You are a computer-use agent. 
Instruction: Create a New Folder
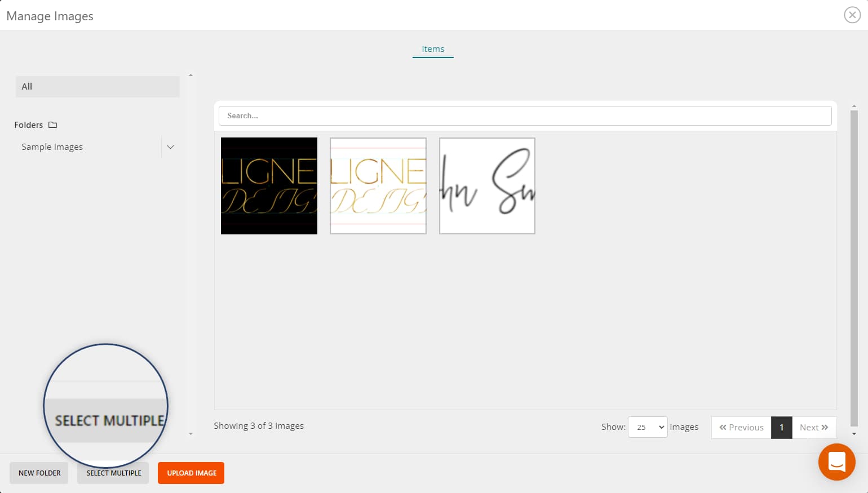pos(38,473)
